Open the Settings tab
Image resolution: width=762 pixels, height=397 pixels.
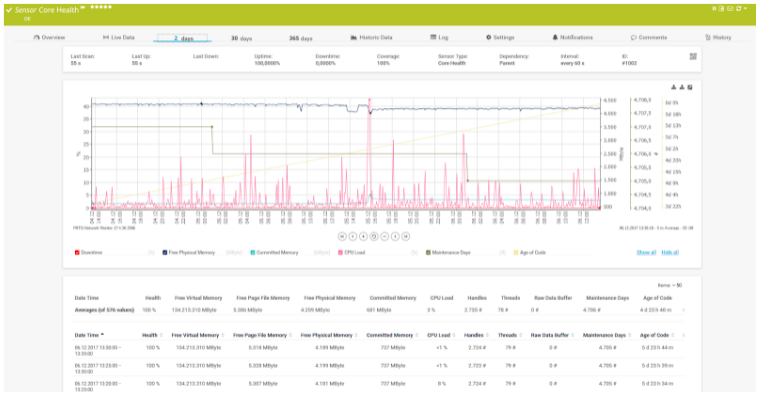[500, 37]
